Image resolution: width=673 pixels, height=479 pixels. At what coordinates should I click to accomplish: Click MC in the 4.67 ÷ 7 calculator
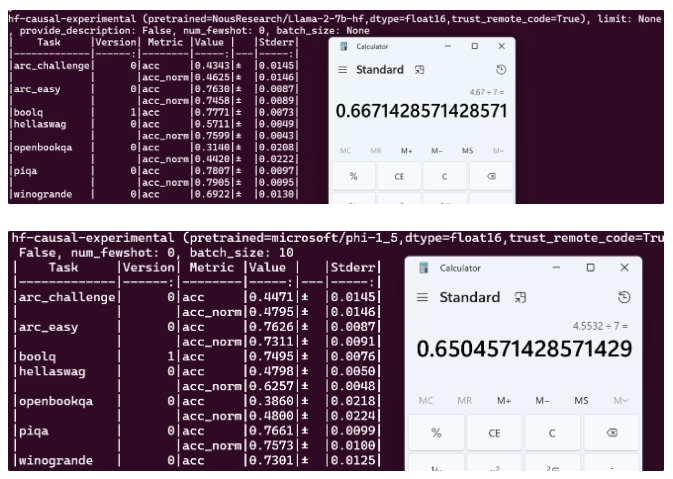pyautogui.click(x=346, y=151)
